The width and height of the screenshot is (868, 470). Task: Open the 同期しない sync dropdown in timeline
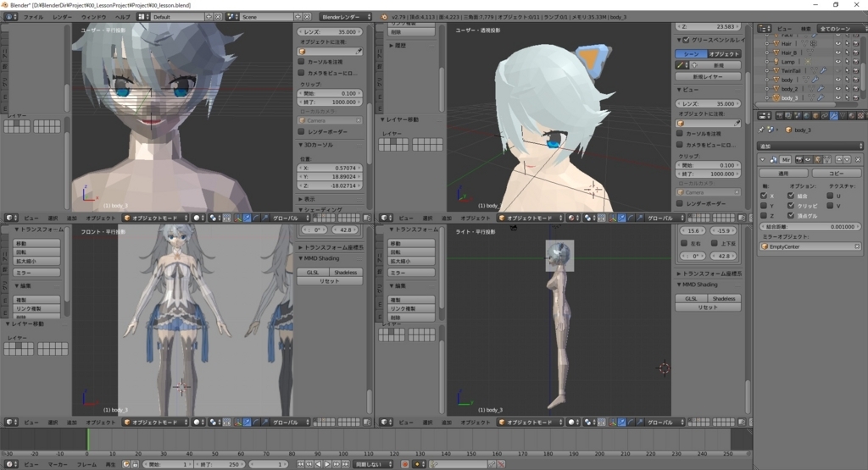[374, 464]
